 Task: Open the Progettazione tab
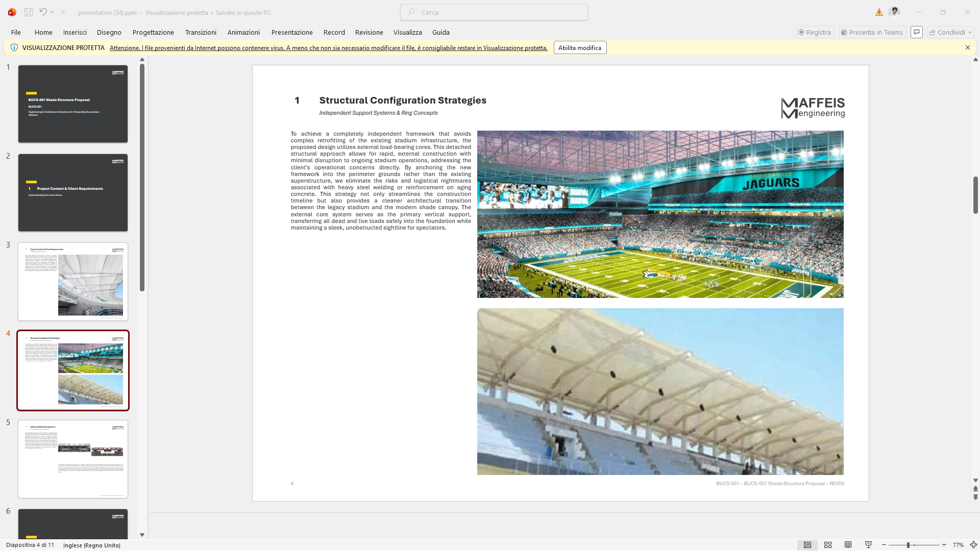pyautogui.click(x=153, y=32)
